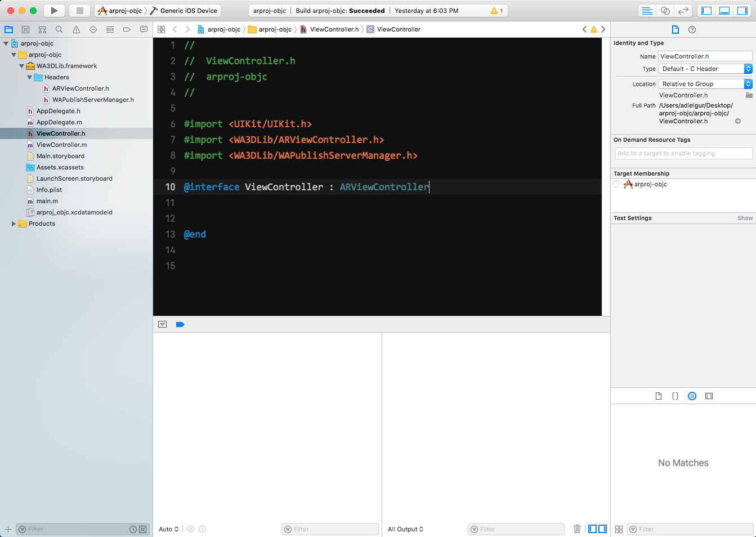
Task: Open the Type dropdown Default - C Header
Action: tap(705, 69)
